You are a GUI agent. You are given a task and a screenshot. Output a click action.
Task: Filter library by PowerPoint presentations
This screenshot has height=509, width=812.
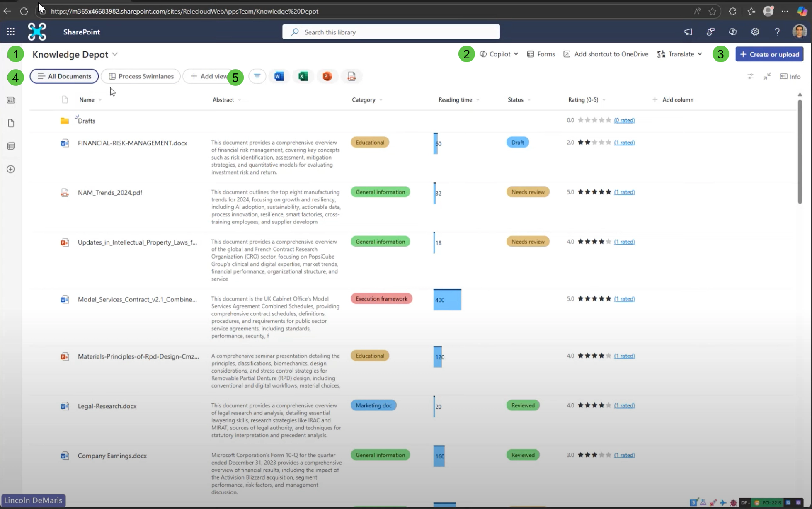pyautogui.click(x=327, y=76)
